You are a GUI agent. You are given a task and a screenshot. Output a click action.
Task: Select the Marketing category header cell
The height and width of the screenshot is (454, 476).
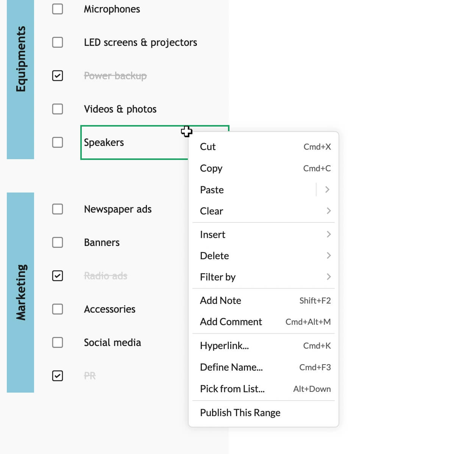point(20,293)
